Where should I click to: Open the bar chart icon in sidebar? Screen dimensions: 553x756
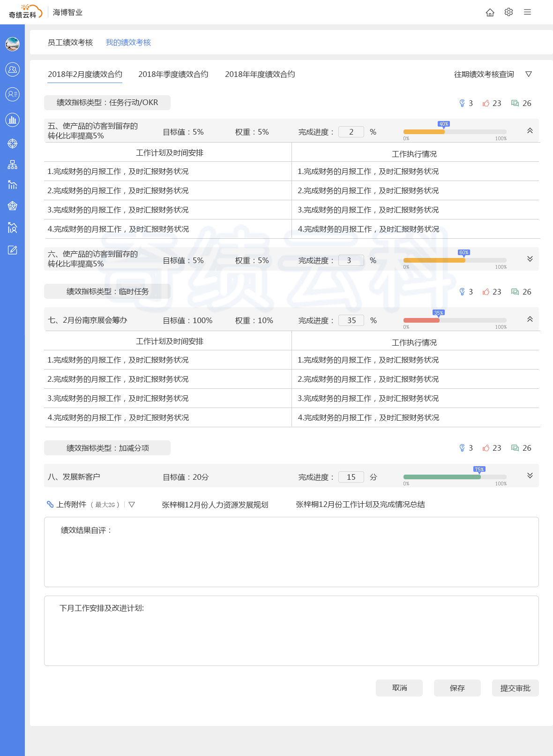(x=13, y=120)
